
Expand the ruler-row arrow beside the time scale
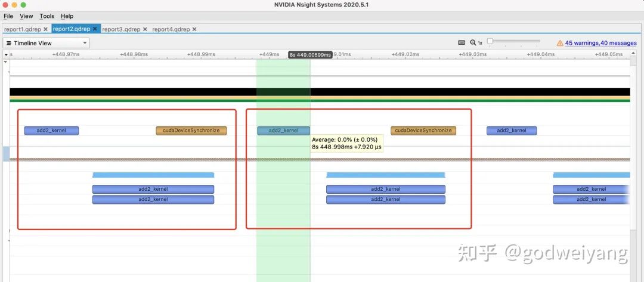[x=6, y=55]
